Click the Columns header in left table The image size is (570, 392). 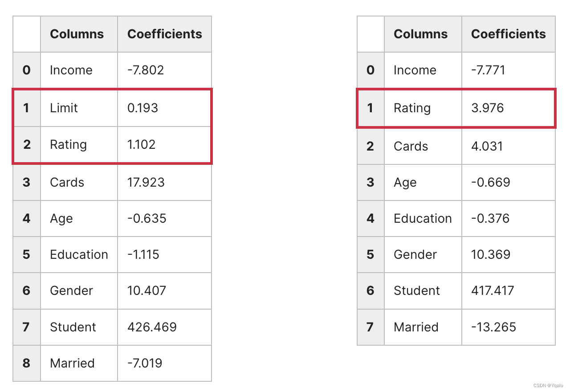[77, 34]
